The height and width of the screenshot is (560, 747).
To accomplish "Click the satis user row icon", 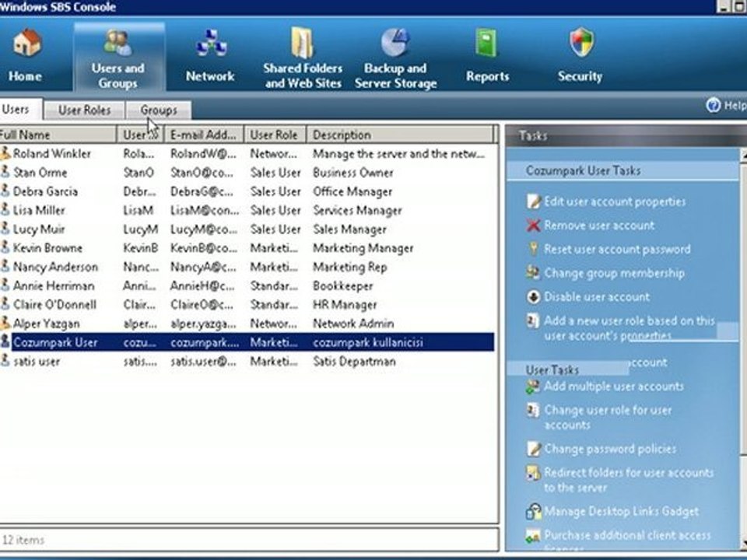I will tap(5, 361).
